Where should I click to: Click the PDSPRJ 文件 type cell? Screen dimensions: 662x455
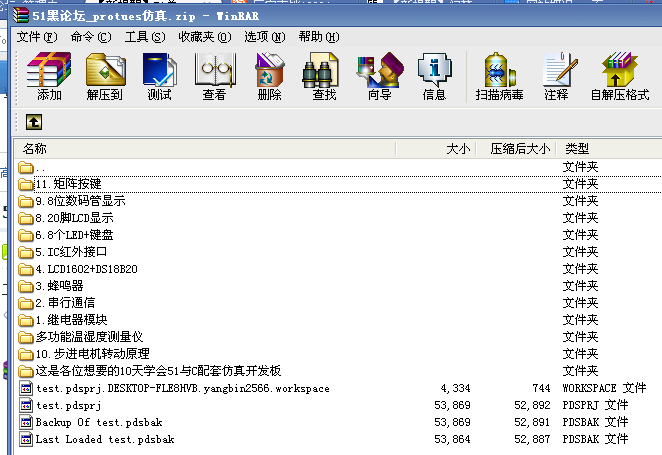[595, 405]
